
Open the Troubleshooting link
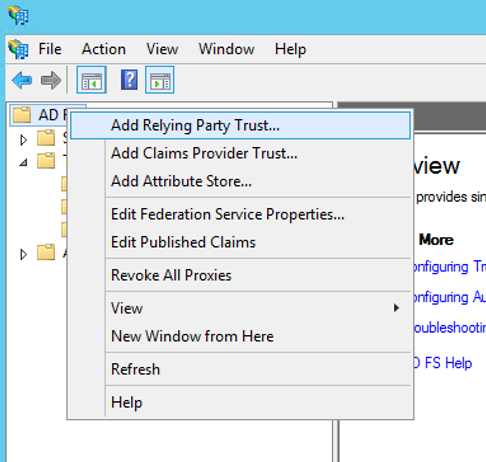(449, 328)
